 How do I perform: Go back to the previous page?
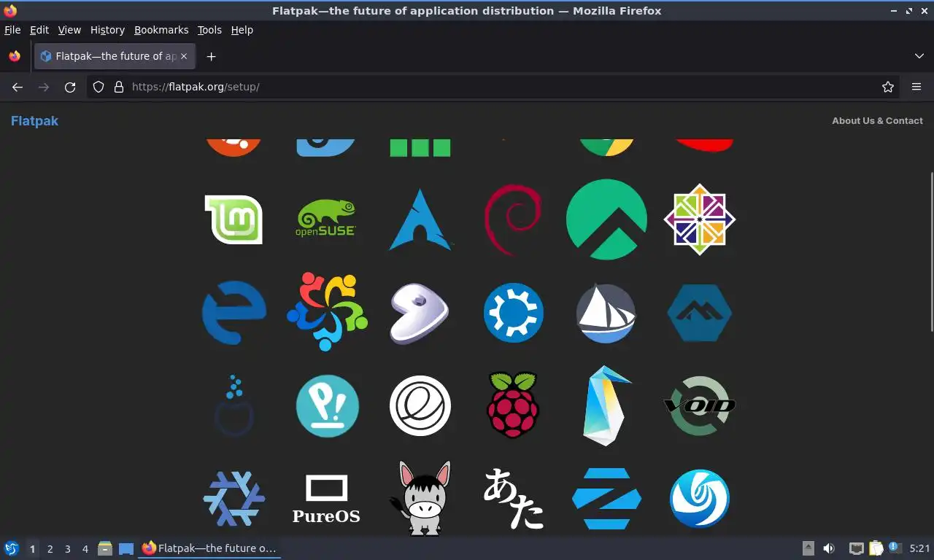[x=18, y=87]
